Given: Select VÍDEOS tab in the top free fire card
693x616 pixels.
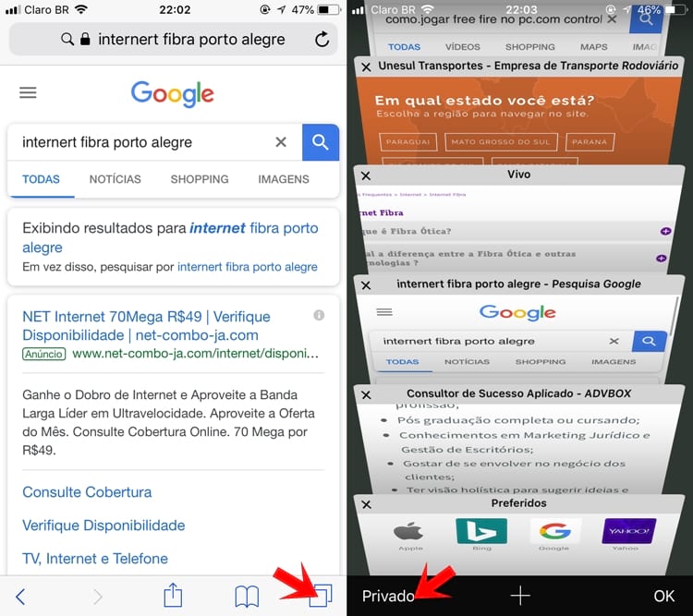Looking at the screenshot, I should [x=463, y=47].
